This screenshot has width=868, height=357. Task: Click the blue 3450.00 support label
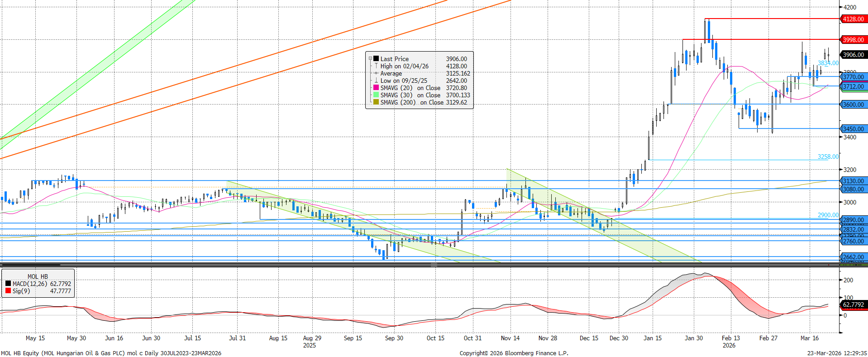853,129
